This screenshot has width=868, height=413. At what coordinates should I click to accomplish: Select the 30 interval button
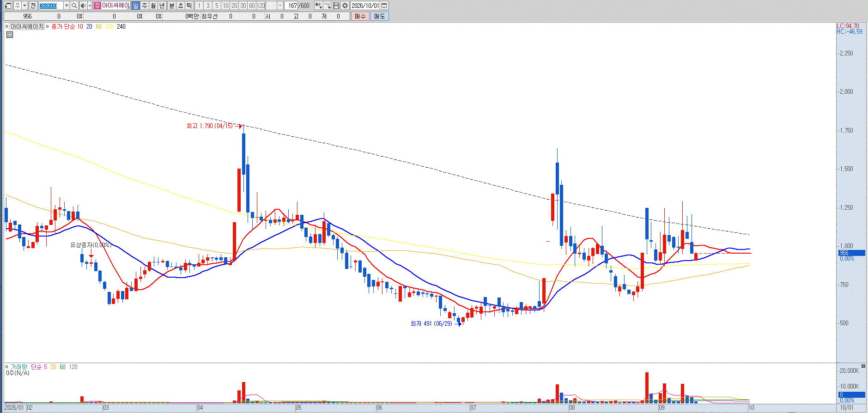(x=243, y=6)
